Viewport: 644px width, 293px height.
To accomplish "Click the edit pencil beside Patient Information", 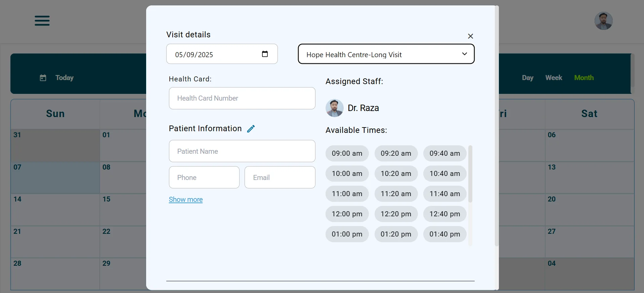I will coord(251,129).
